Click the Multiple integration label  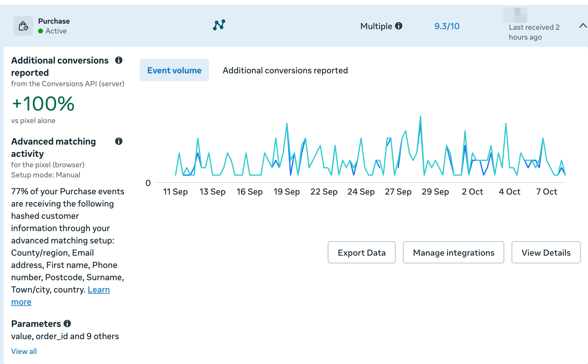pos(376,26)
